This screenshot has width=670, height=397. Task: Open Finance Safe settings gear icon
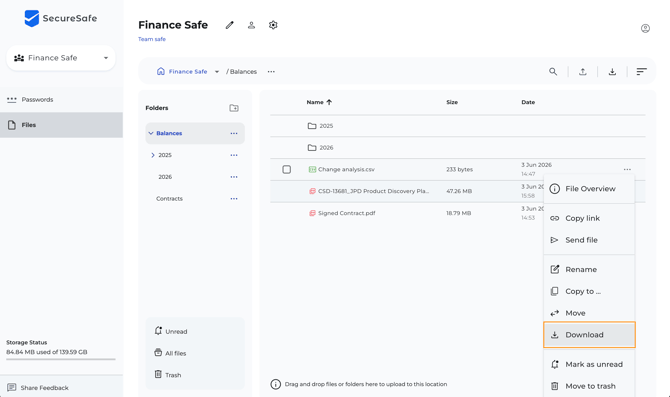coord(273,25)
